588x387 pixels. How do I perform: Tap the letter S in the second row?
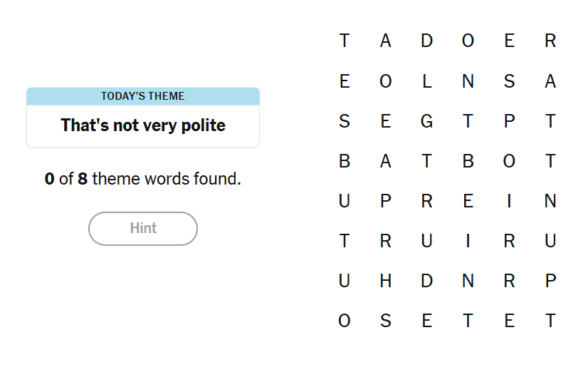(x=509, y=81)
